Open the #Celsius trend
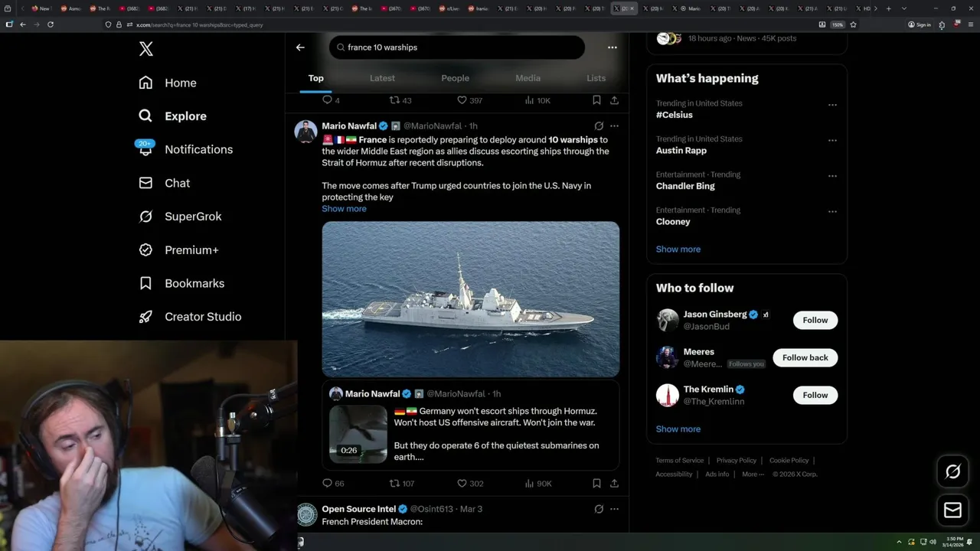This screenshot has height=551, width=980. click(x=675, y=115)
